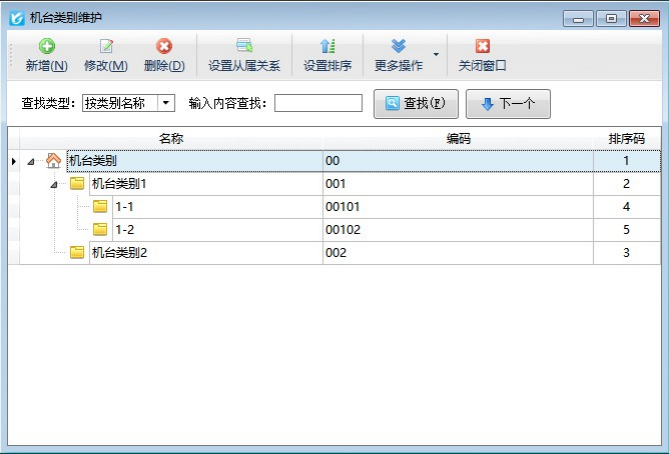The image size is (669, 454).
Task: Click the 设置排序 sort icon
Action: tap(327, 46)
